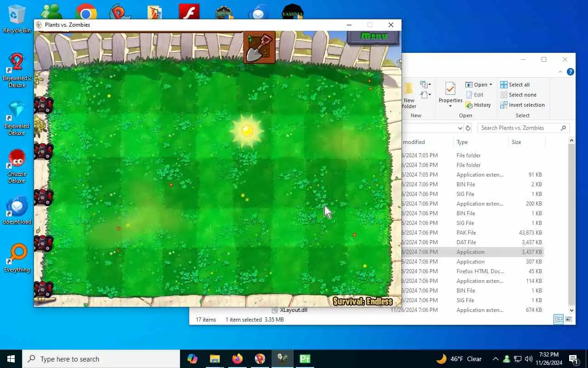Open the green Pt app on taskbar
Screen dimensions: 588x368
click(x=305, y=359)
